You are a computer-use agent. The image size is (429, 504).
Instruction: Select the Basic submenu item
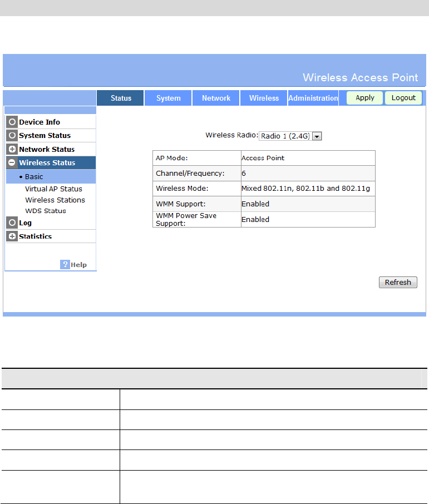pos(34,177)
